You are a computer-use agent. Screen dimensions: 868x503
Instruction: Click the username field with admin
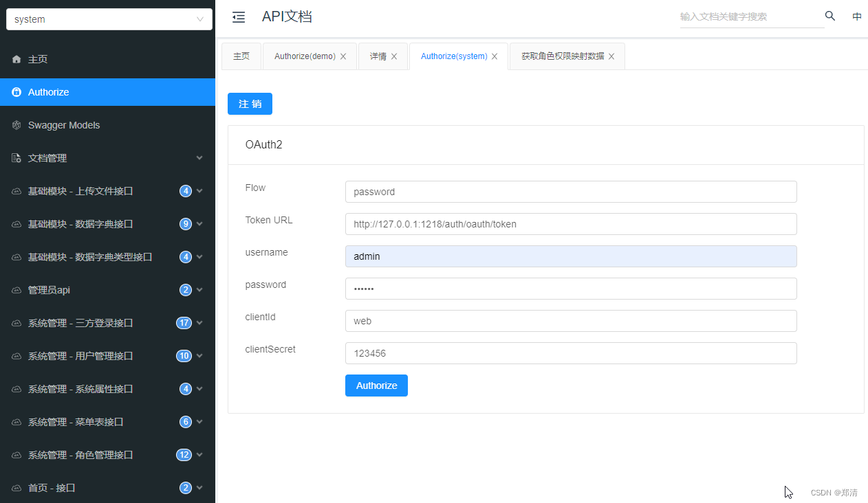pos(571,256)
